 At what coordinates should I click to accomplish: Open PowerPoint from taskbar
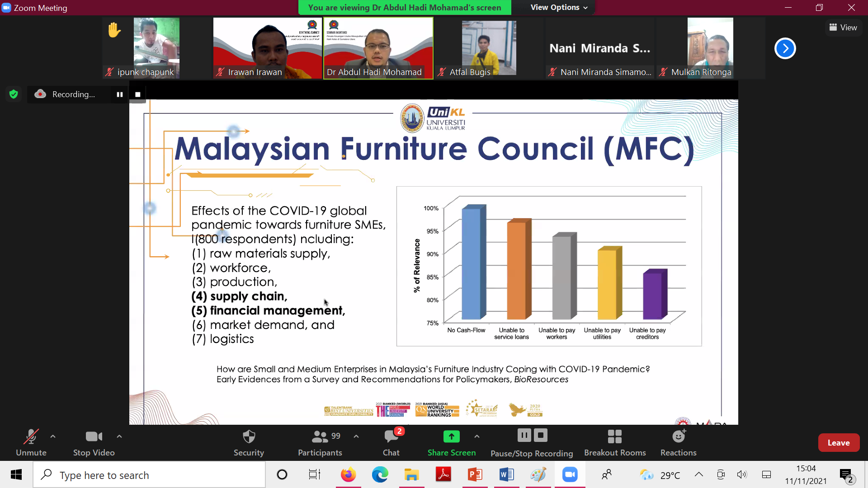(x=475, y=475)
